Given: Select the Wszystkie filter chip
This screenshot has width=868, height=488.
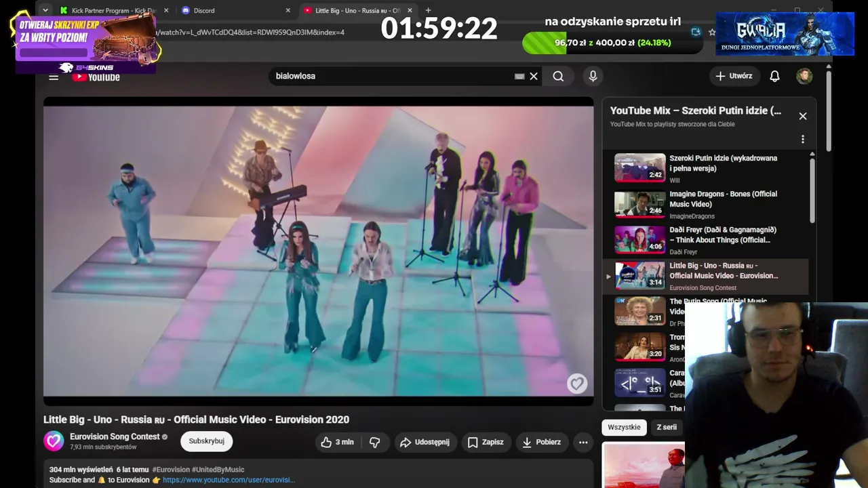Looking at the screenshot, I should click(624, 427).
